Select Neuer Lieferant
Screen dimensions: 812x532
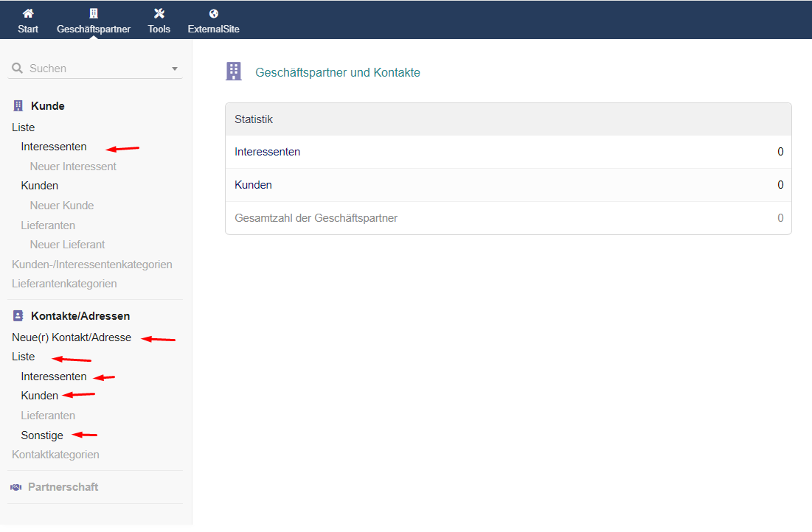point(67,245)
